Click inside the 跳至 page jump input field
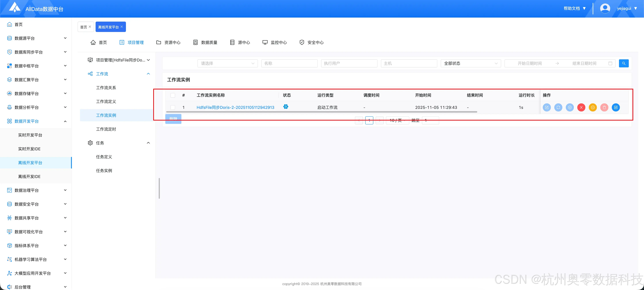 [x=430, y=120]
